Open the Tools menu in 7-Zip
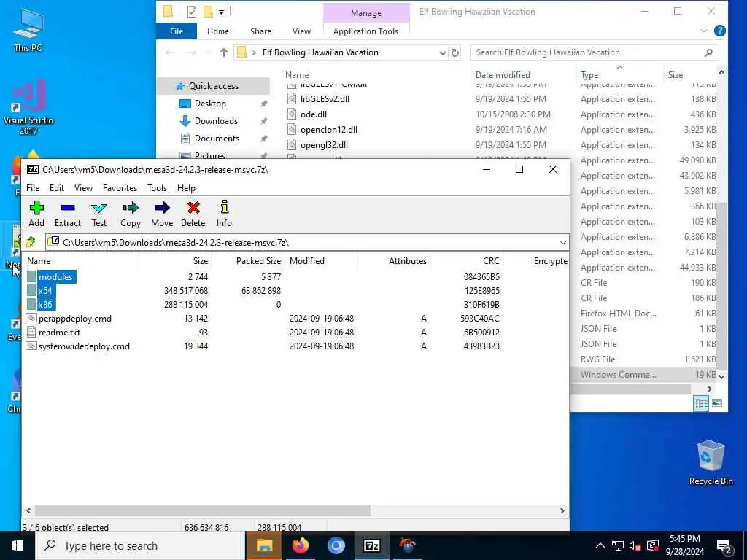 (158, 188)
